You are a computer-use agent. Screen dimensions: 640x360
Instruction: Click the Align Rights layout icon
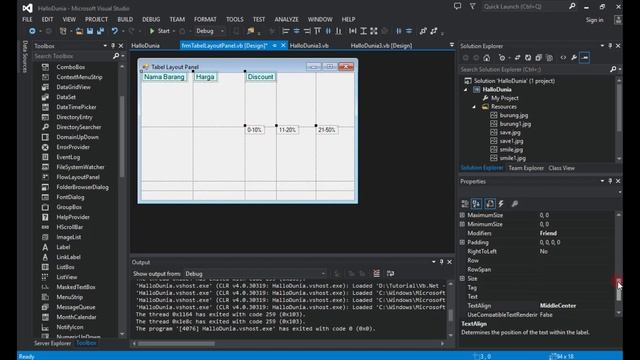click(x=307, y=31)
